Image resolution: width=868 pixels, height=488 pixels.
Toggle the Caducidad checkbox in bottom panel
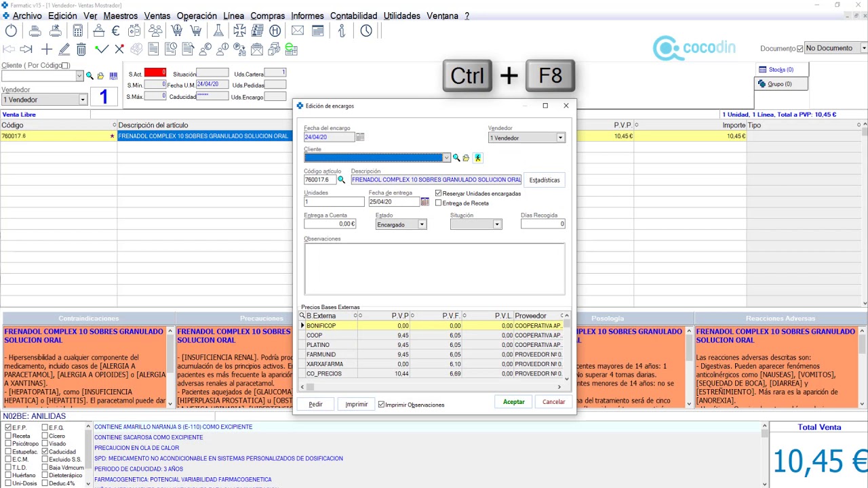pyautogui.click(x=45, y=451)
